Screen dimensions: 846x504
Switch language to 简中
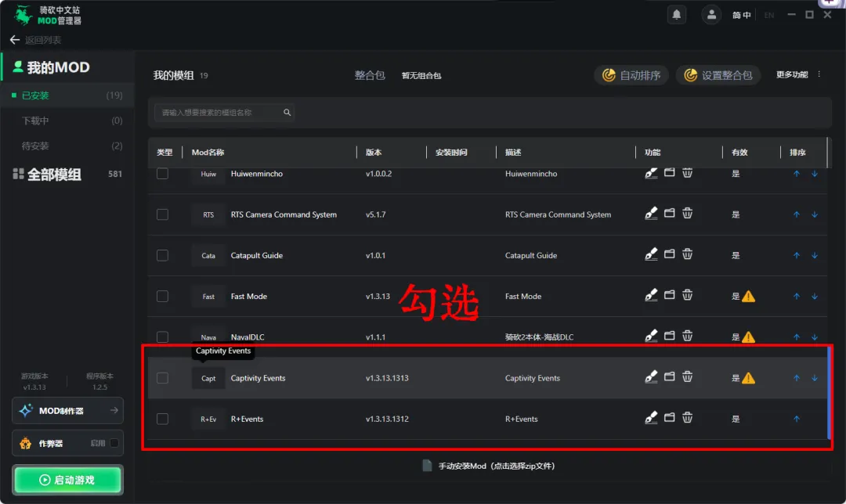coord(741,15)
